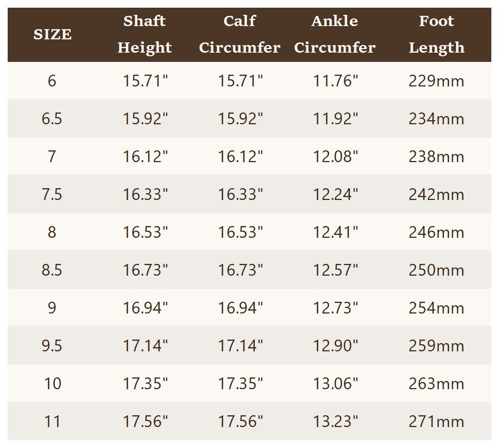Click the size 9.5 row label
The image size is (499, 448).
pos(52,346)
